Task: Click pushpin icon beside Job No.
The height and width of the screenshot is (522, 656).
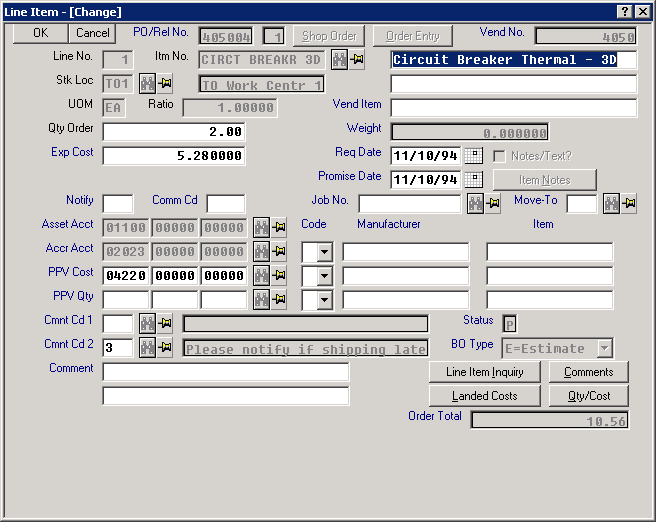Action: [493, 204]
